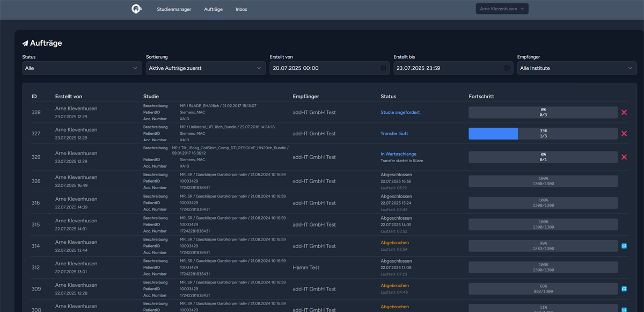Open calendar picker for Erstellt bis
The width and height of the screenshot is (644, 312).
tap(507, 68)
